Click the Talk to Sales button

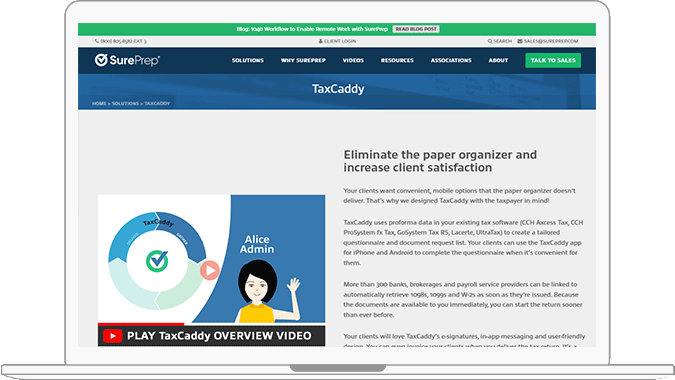[553, 60]
